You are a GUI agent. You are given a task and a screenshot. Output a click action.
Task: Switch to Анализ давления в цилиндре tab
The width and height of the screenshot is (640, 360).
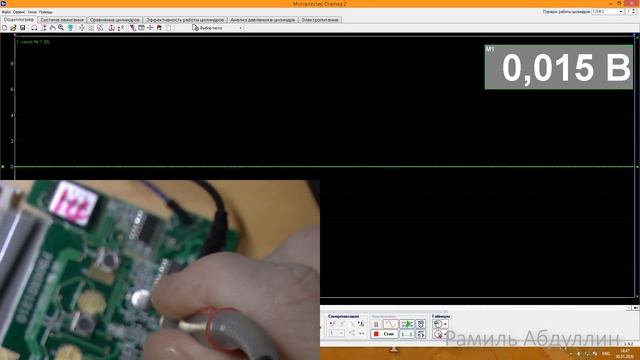pyautogui.click(x=262, y=20)
